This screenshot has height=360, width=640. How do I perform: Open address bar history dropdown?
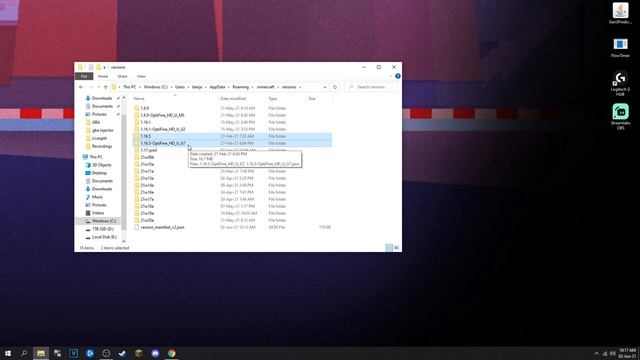click(325, 87)
